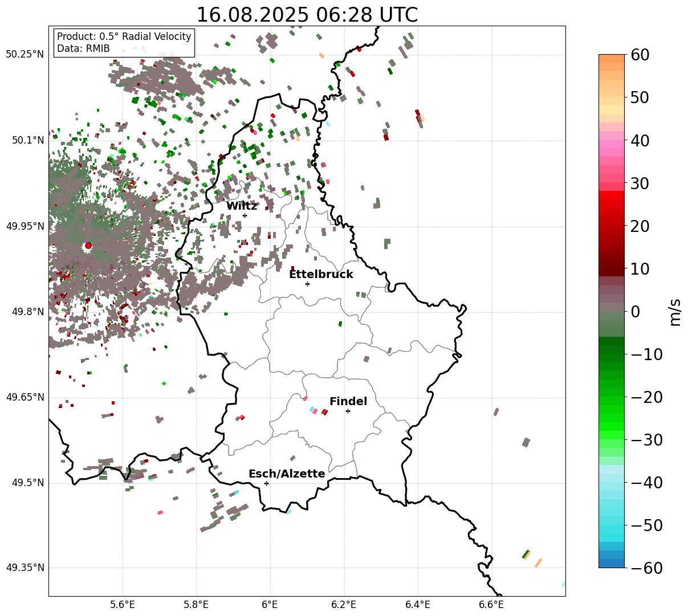688x616 pixels.
Task: Click the 49.65°N latitude tick label
Action: [25, 397]
